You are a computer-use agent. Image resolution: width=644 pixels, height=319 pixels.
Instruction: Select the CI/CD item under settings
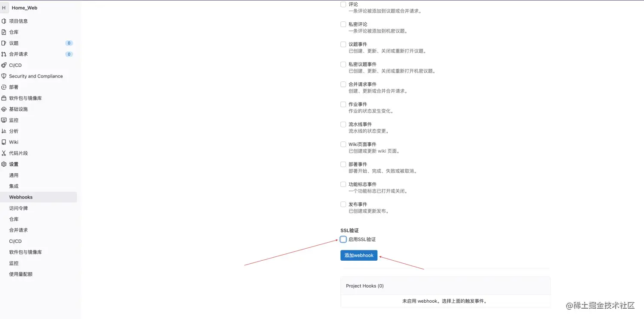[x=15, y=241]
